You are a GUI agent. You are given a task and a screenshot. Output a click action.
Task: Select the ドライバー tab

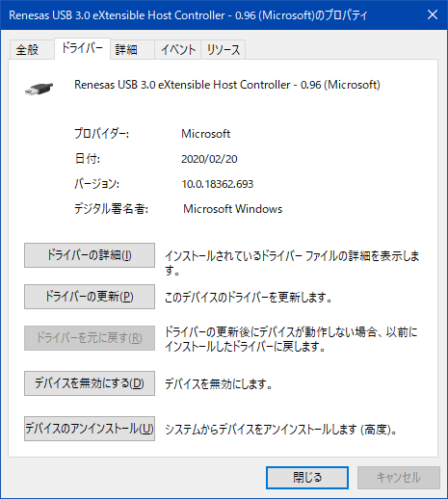coord(82,48)
